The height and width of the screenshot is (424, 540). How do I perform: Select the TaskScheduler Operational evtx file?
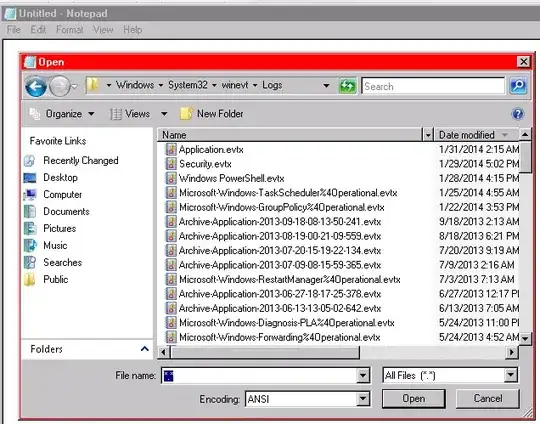tap(281, 193)
